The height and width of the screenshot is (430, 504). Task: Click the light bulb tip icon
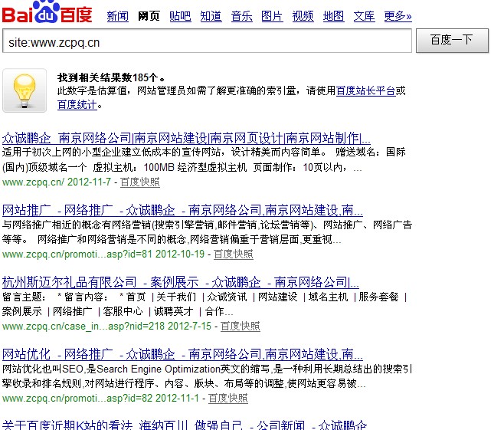tap(25, 90)
